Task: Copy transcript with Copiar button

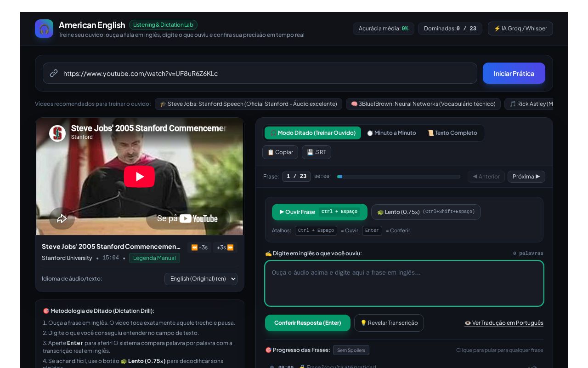Action: click(280, 152)
